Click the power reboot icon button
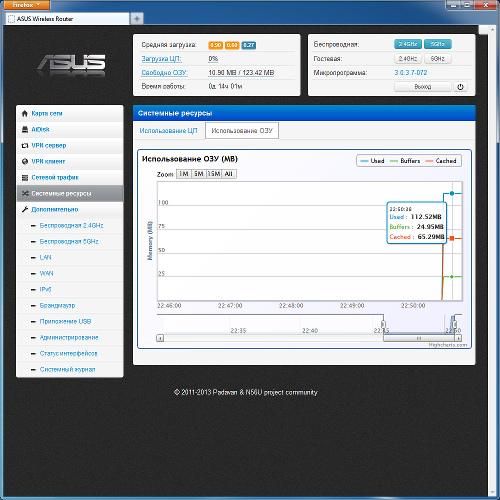This screenshot has width=500, height=500. (x=460, y=87)
